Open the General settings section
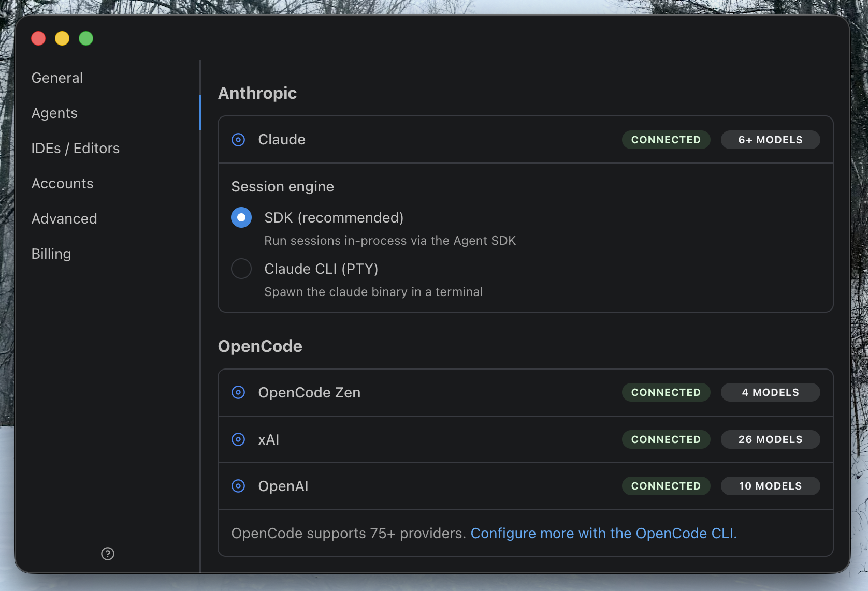 pyautogui.click(x=57, y=78)
